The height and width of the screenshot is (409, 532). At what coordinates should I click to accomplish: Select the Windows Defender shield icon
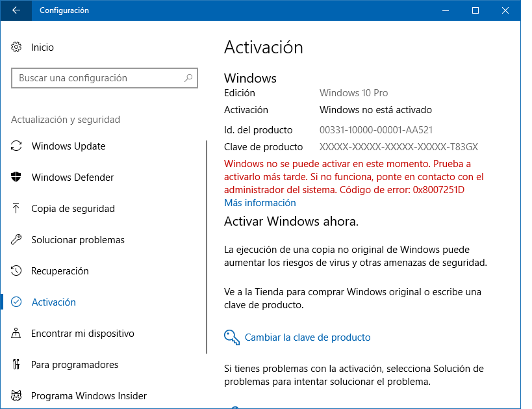coord(16,177)
